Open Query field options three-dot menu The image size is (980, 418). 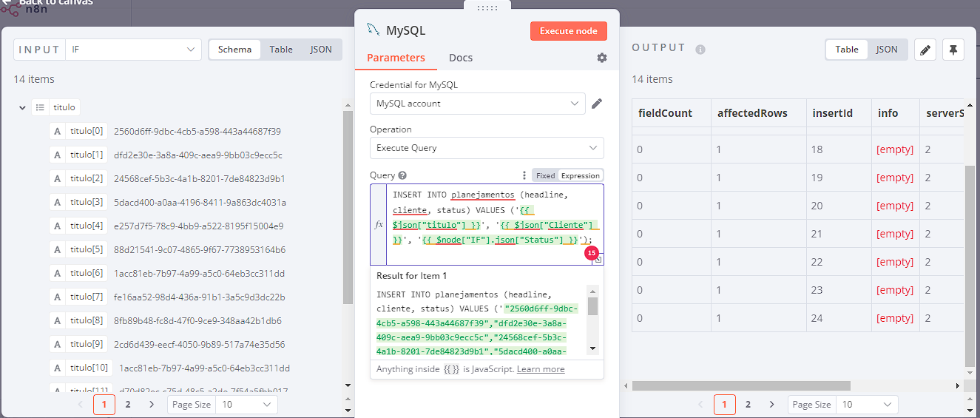pos(524,176)
